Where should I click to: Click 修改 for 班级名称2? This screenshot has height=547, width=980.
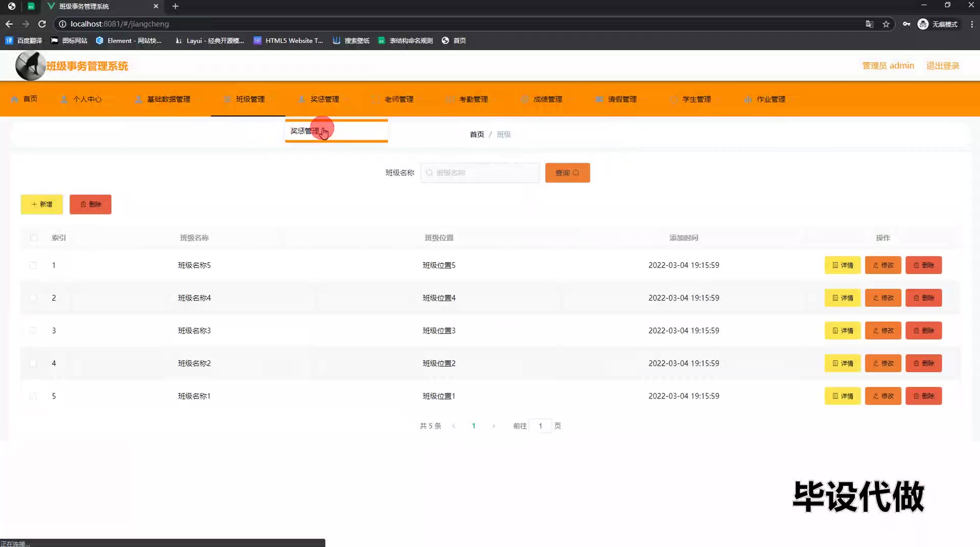[883, 363]
